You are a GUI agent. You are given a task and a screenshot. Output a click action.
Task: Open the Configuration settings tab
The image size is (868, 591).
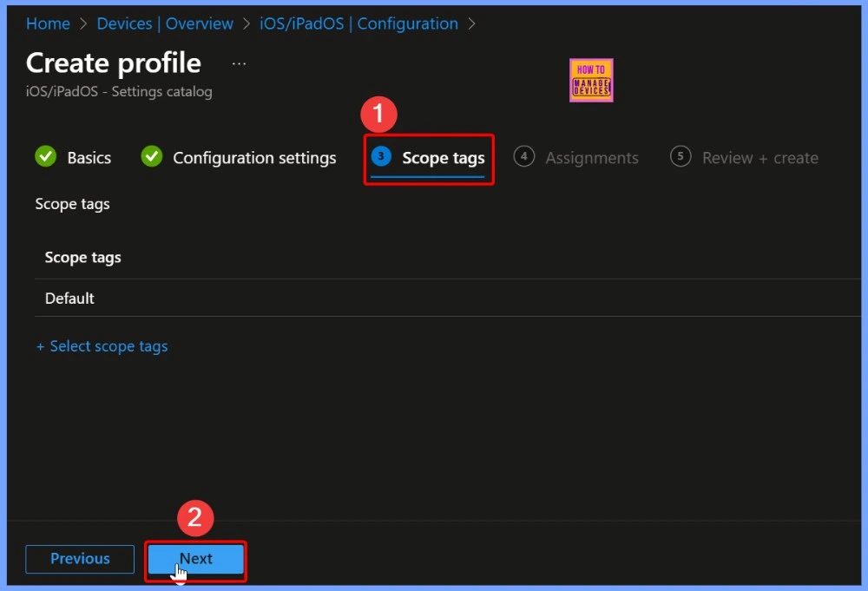click(x=254, y=157)
